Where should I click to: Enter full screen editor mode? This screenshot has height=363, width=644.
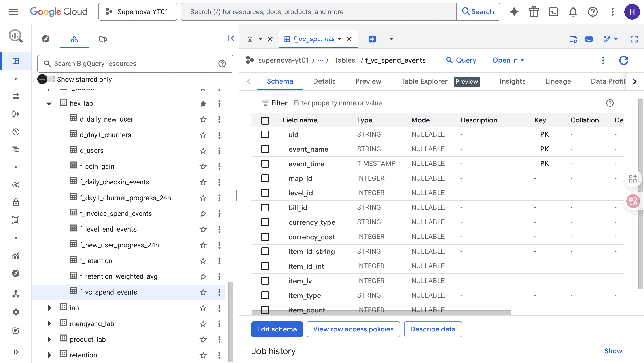pos(634,39)
